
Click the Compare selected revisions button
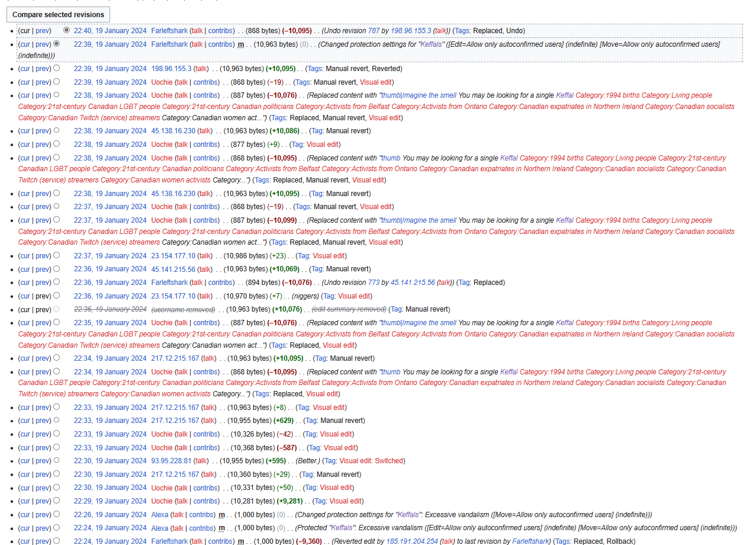[x=58, y=14]
